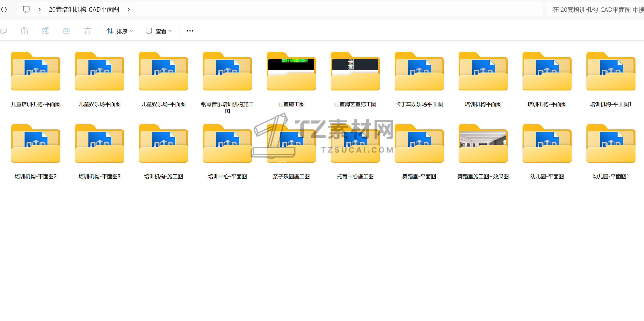Click the delete trash icon
The height and width of the screenshot is (321, 644).
pyautogui.click(x=88, y=31)
